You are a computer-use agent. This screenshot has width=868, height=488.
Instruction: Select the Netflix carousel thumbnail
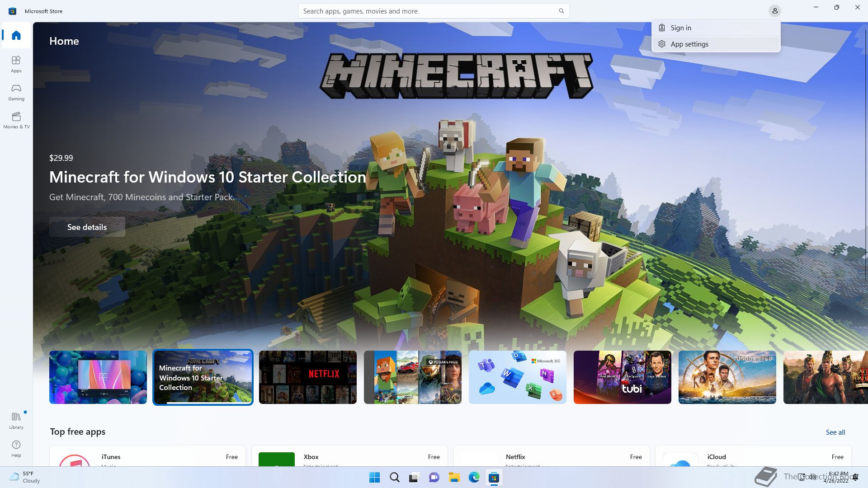point(308,377)
